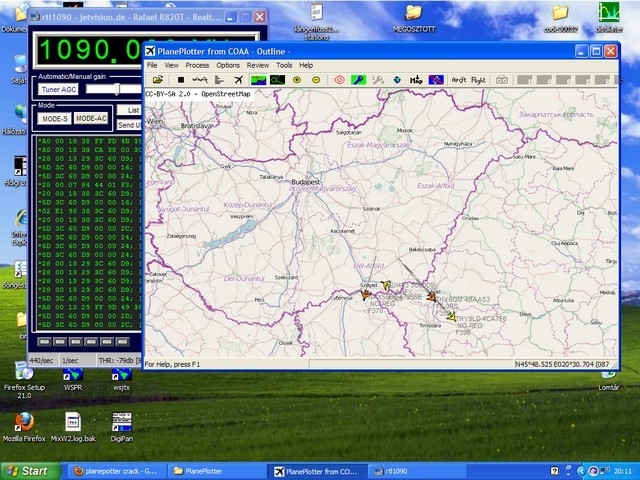Open Firefox Setup 21.0 desktop icon

[24, 380]
